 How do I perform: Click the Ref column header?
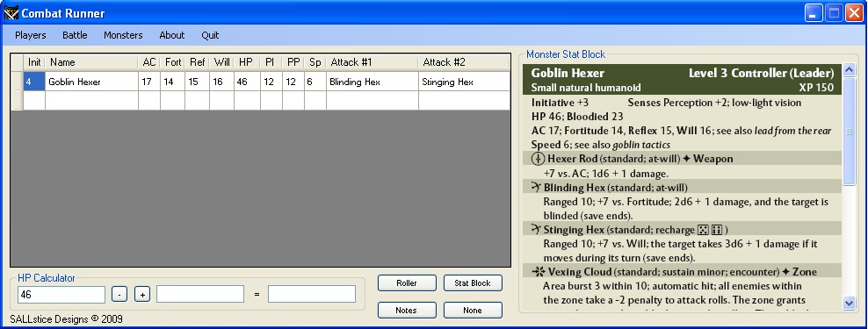[x=197, y=62]
